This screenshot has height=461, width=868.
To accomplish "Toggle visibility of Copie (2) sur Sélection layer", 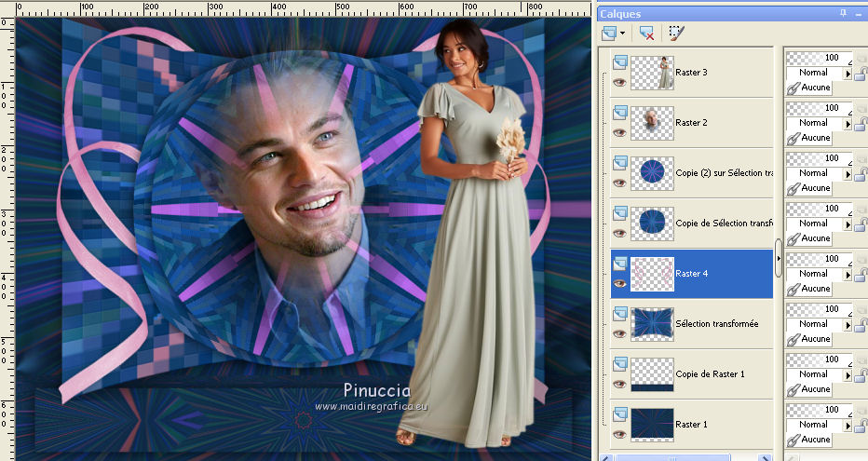I will pyautogui.click(x=620, y=183).
